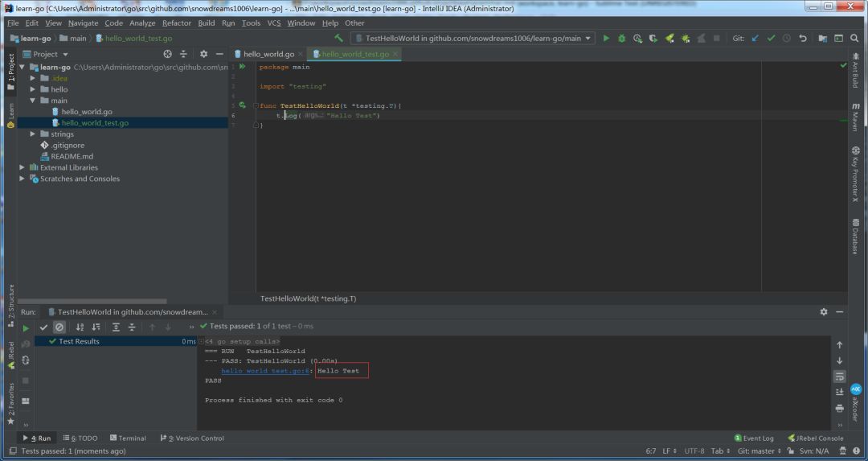Viewport: 868px width, 461px height.
Task: Collapse the learn-go root folder
Action: [23, 67]
